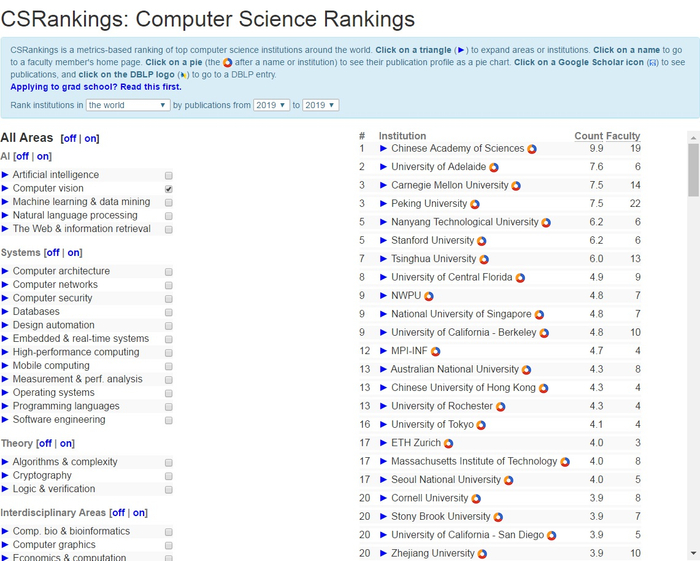Check the Computer architecture box
Viewport: 700px width, 561px height.
point(169,272)
